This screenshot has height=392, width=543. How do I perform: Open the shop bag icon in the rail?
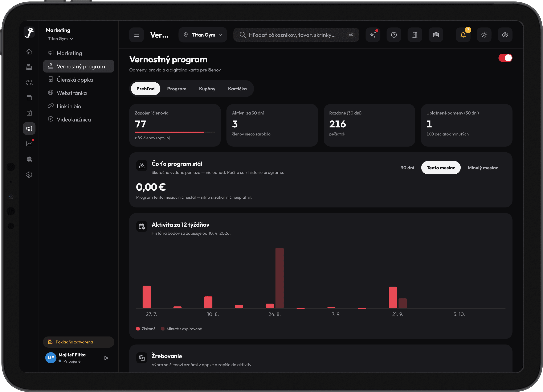[29, 98]
